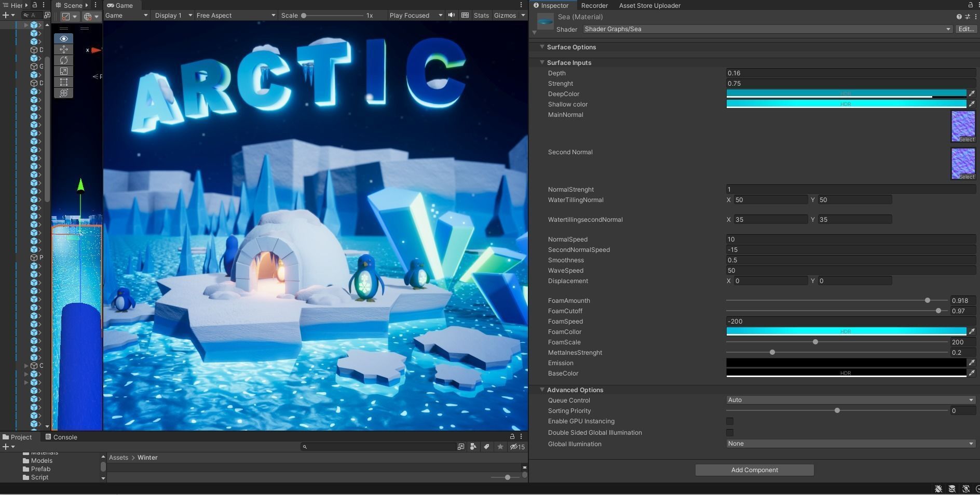This screenshot has height=495, width=980.
Task: Collapse Advanced Options section
Action: tap(542, 390)
